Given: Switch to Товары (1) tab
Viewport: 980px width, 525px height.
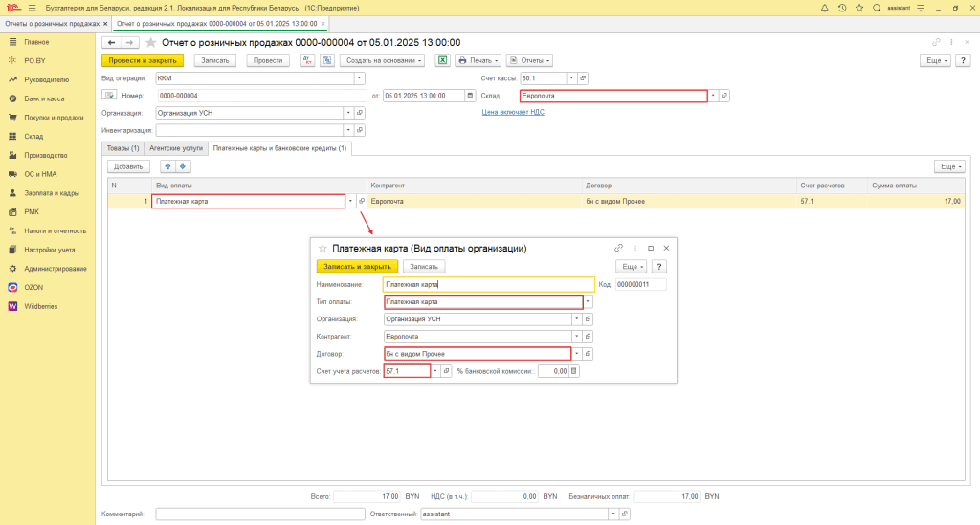Looking at the screenshot, I should 122,148.
